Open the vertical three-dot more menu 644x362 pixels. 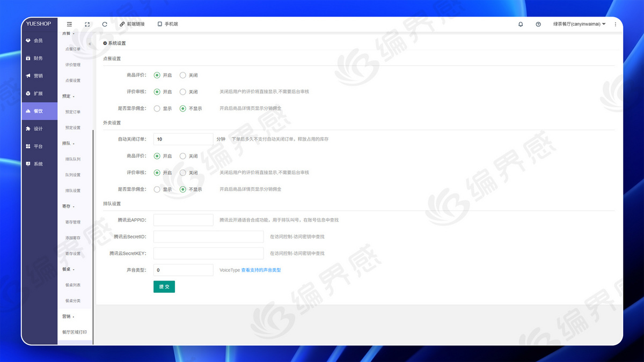[x=615, y=24]
